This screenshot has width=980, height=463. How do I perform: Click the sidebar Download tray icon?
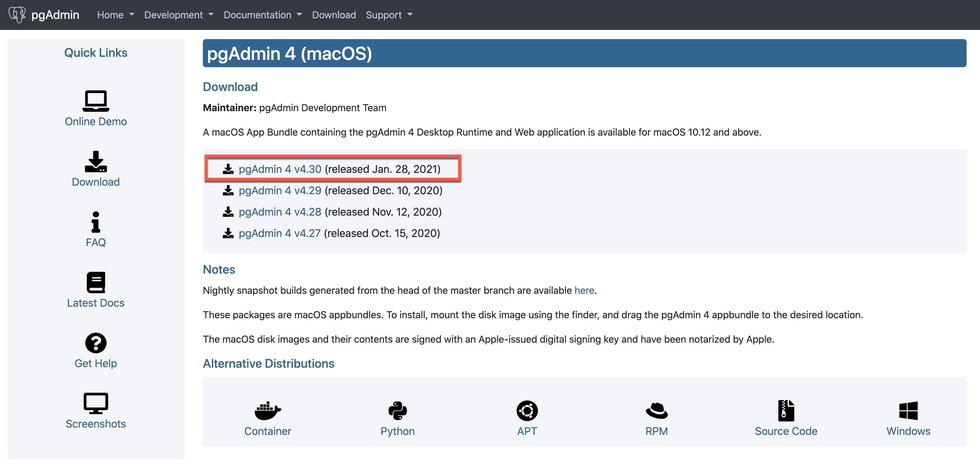click(96, 162)
